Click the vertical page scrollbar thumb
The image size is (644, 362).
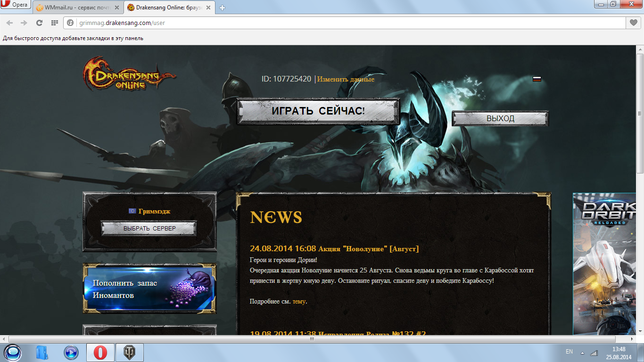(x=640, y=113)
